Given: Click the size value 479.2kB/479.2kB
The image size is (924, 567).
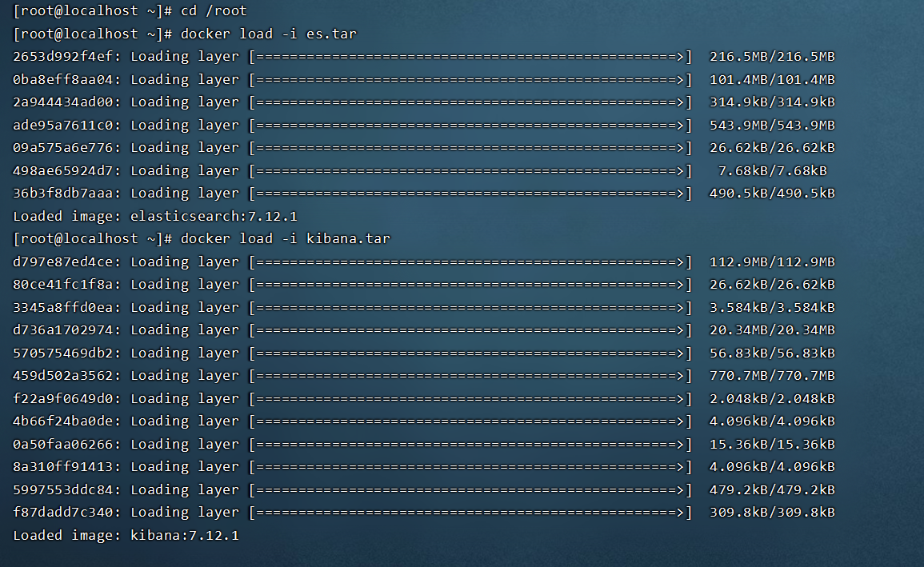Looking at the screenshot, I should tap(772, 490).
